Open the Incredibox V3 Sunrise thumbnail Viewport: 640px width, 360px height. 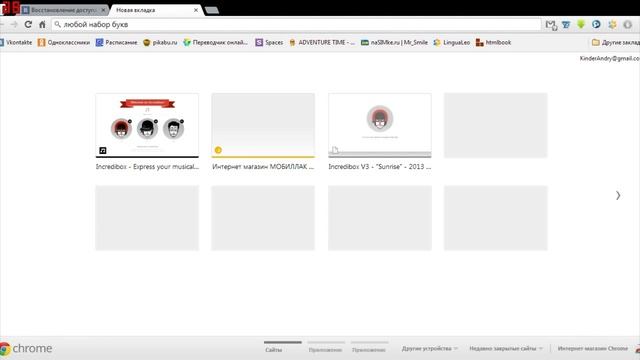click(x=380, y=125)
